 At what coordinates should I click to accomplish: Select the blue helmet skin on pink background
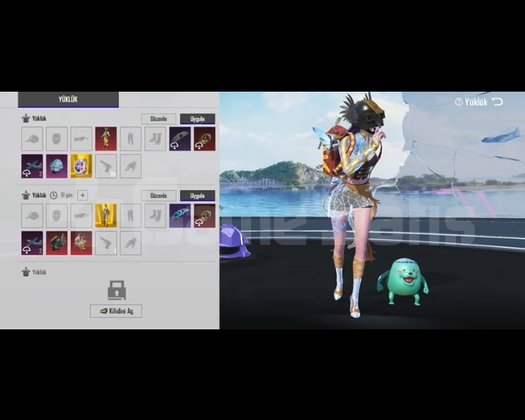[57, 166]
